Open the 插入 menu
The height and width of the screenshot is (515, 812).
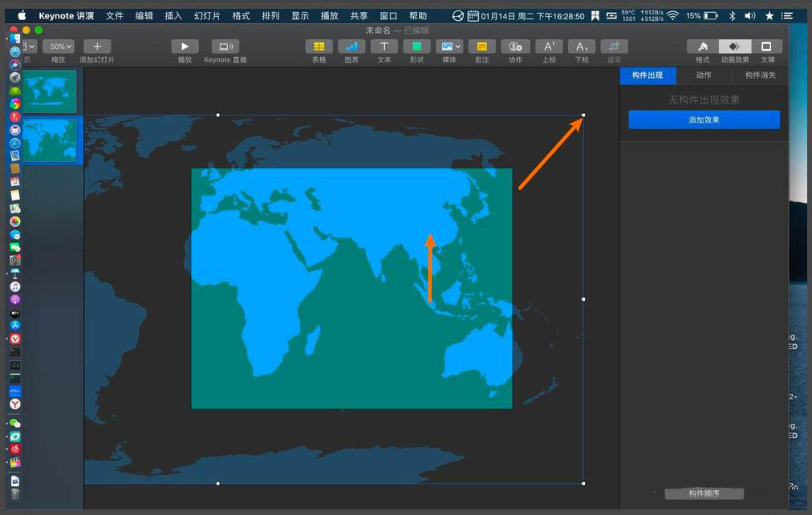pyautogui.click(x=173, y=16)
